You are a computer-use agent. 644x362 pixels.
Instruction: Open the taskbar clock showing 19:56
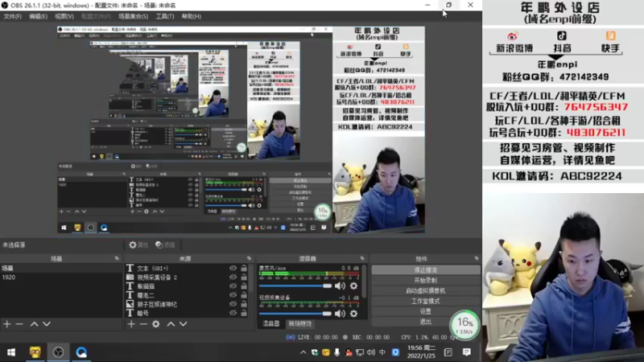pyautogui.click(x=420, y=352)
